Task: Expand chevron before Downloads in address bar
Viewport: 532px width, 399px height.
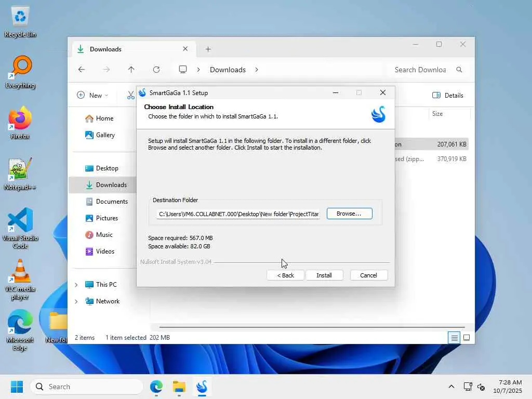Action: [198, 70]
